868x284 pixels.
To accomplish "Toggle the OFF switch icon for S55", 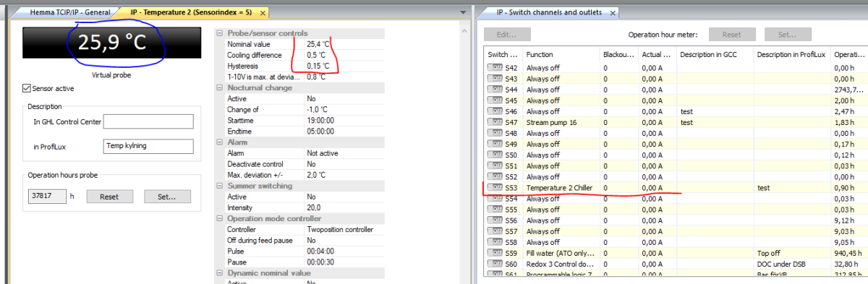I will pos(495,209).
